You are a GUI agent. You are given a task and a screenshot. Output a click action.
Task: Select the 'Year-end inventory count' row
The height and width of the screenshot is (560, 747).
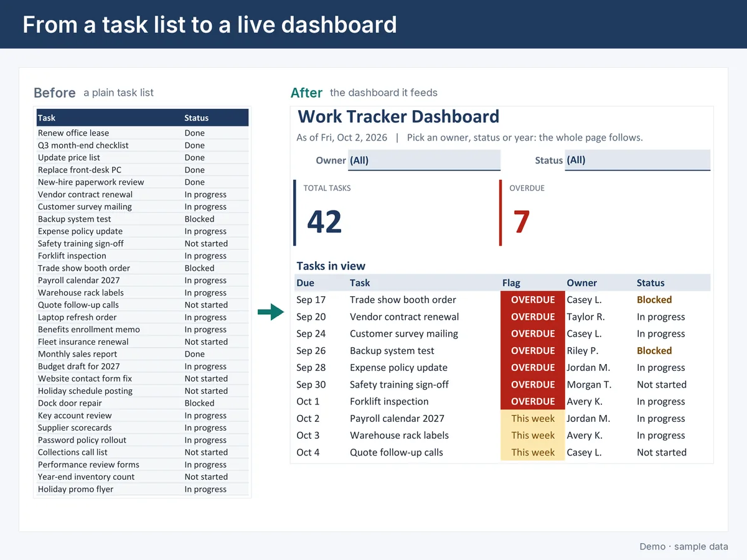pyautogui.click(x=142, y=477)
